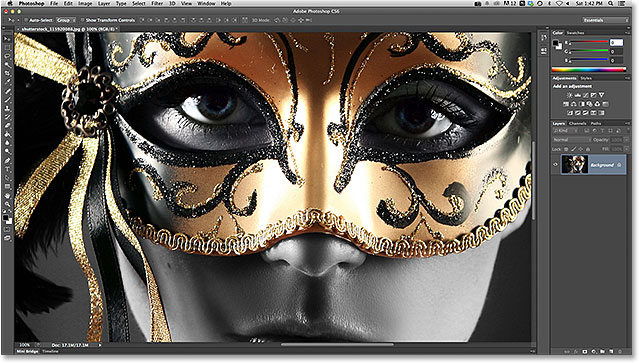Toggle Quick Mask mode icon
The width and height of the screenshot is (639, 363).
click(x=7, y=229)
